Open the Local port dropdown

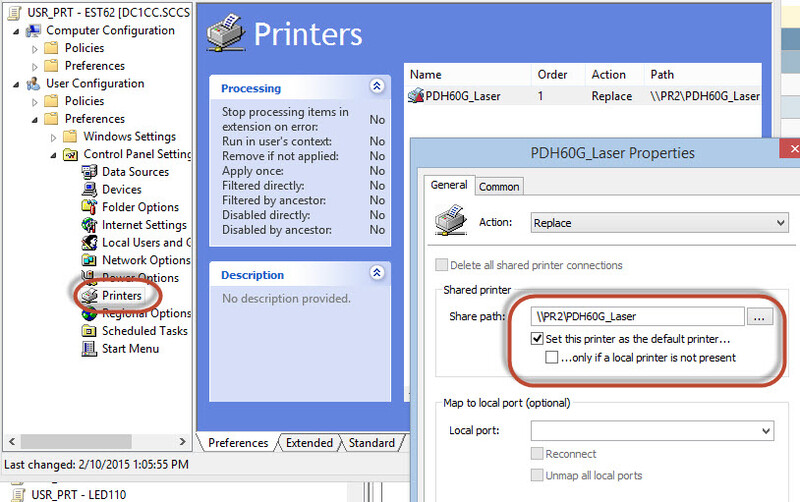click(x=652, y=431)
